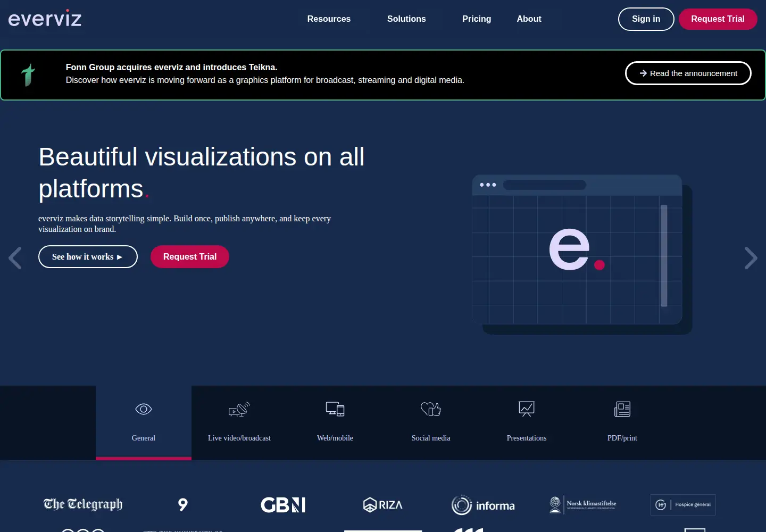
Task: Click the PDF/print newspaper icon
Action: 622,409
